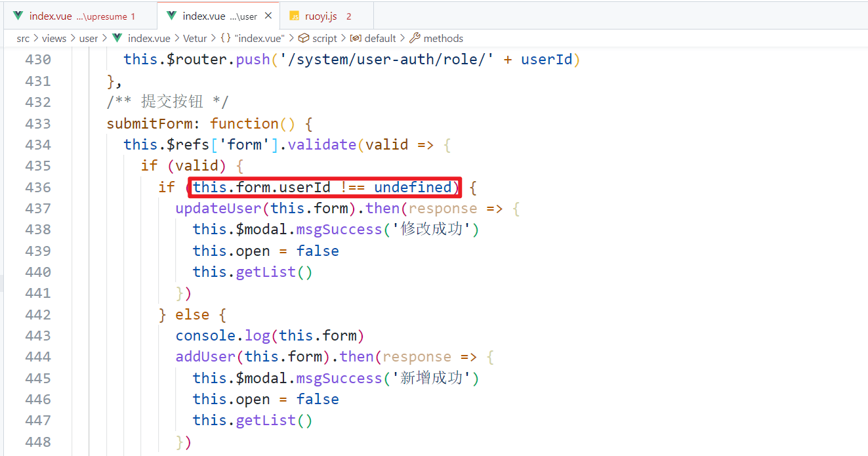The width and height of the screenshot is (868, 456).
Task: Click the Vue file icon in the breadcrumb
Action: (117, 38)
